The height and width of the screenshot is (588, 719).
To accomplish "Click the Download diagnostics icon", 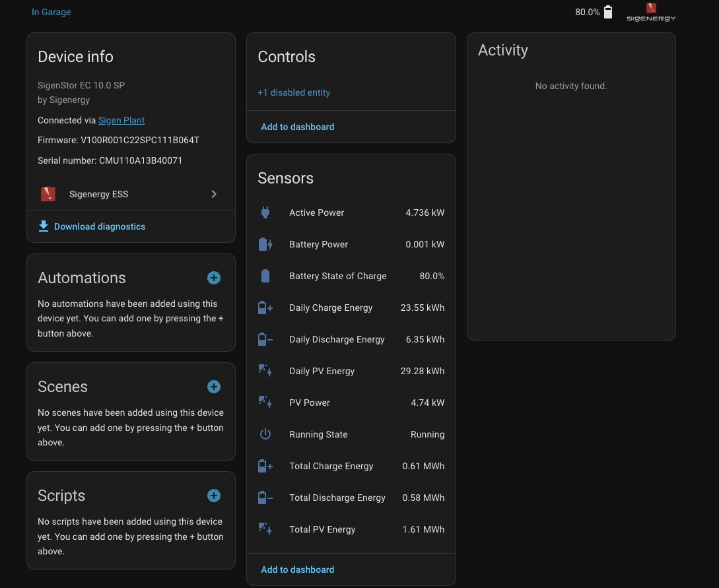I will click(44, 226).
